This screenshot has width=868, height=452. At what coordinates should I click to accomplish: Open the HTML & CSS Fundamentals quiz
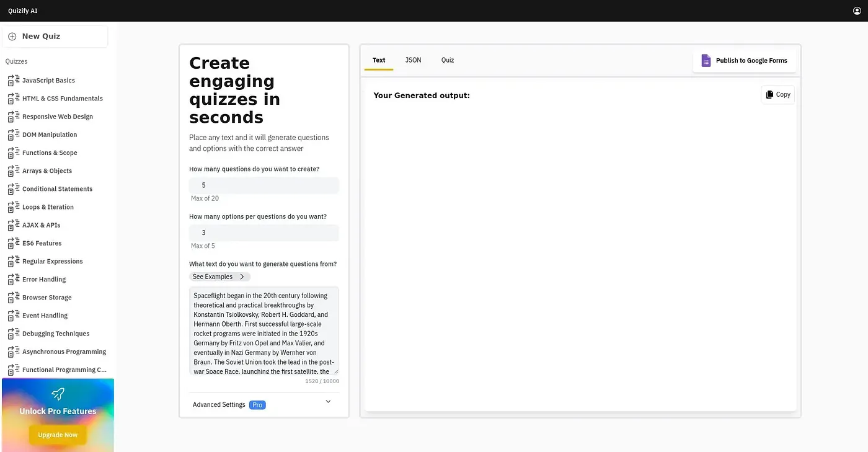[x=63, y=99]
